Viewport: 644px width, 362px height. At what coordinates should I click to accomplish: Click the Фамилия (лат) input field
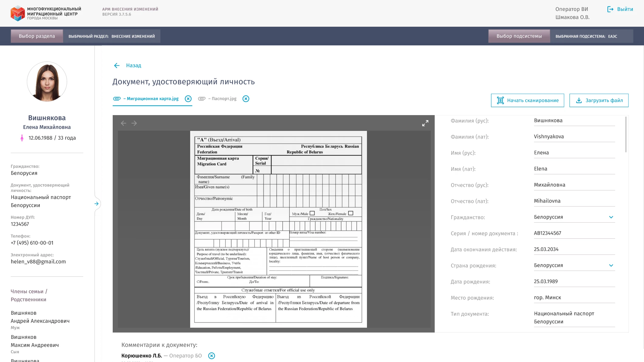coord(574,137)
